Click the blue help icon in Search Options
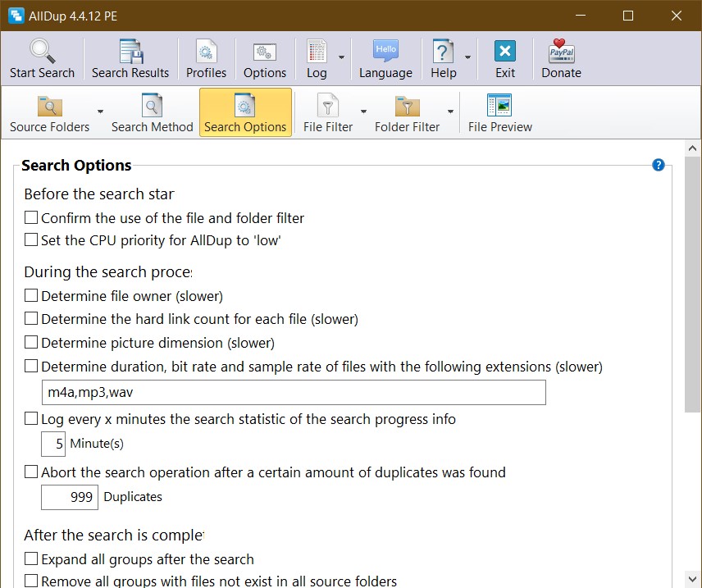This screenshot has width=702, height=588. pos(658,165)
